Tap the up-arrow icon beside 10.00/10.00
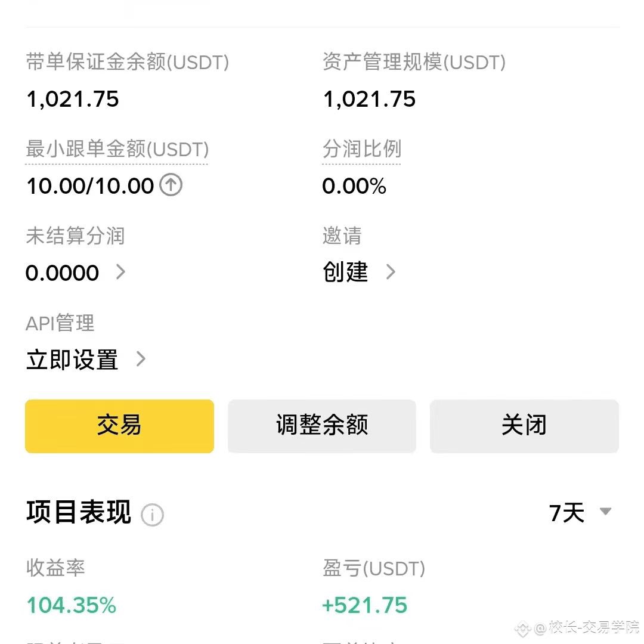This screenshot has height=644, width=644. (171, 185)
